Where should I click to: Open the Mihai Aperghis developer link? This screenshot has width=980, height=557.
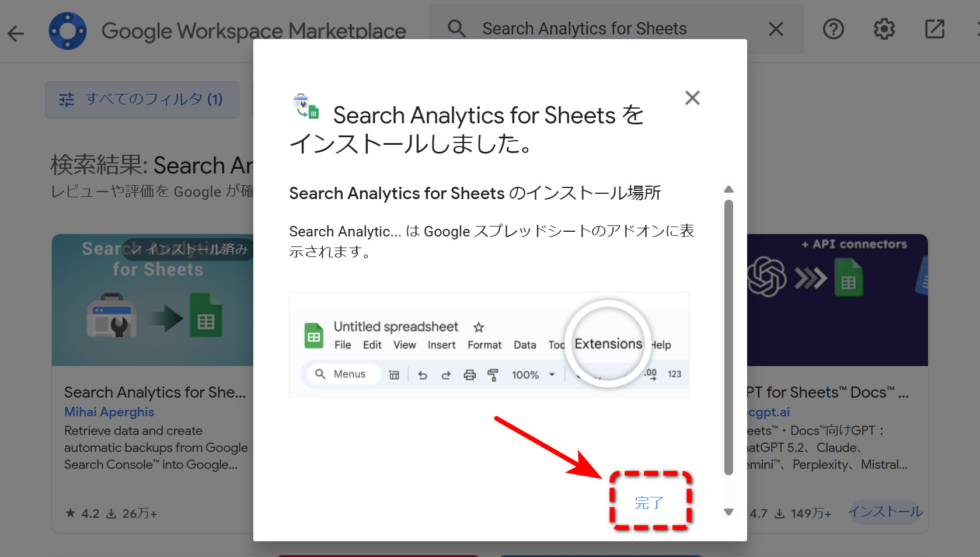click(109, 412)
